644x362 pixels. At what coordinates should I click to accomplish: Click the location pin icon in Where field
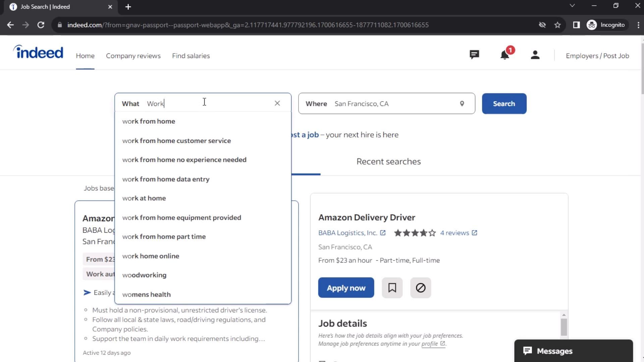[462, 104]
